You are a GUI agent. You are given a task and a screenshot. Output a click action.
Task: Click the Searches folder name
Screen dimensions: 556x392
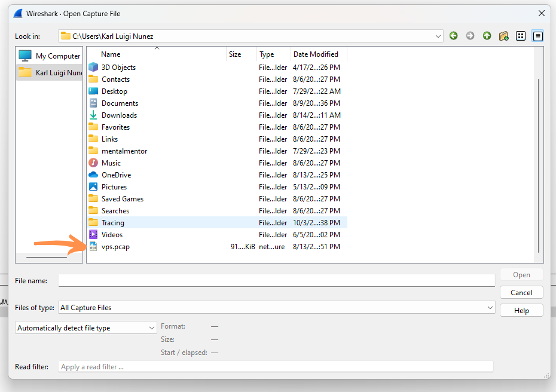coord(115,211)
